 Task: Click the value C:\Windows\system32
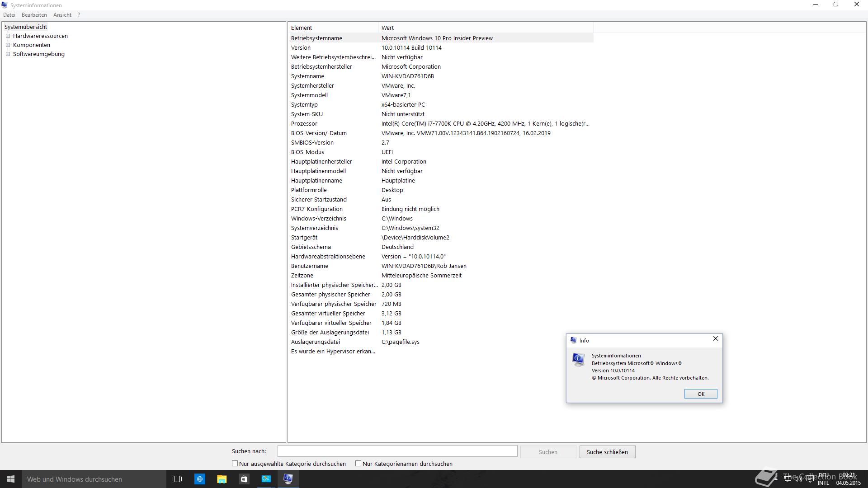[x=410, y=228]
